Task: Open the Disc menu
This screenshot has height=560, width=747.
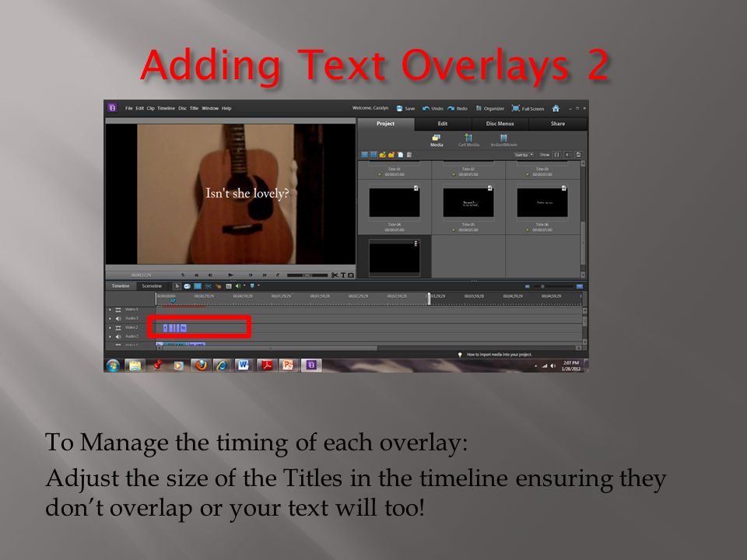Action: (182, 108)
